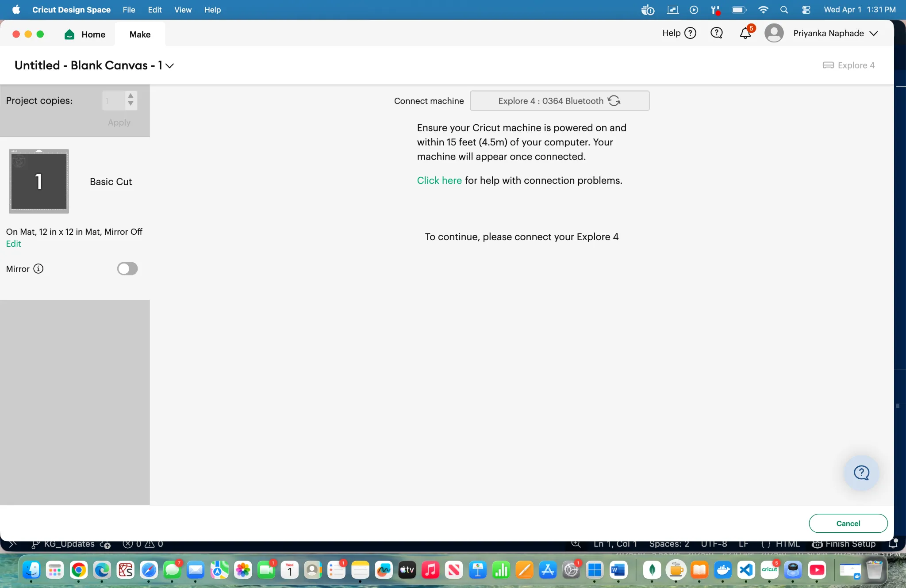The image size is (906, 588).
Task: Open Keynote from the dock
Action: click(x=478, y=570)
